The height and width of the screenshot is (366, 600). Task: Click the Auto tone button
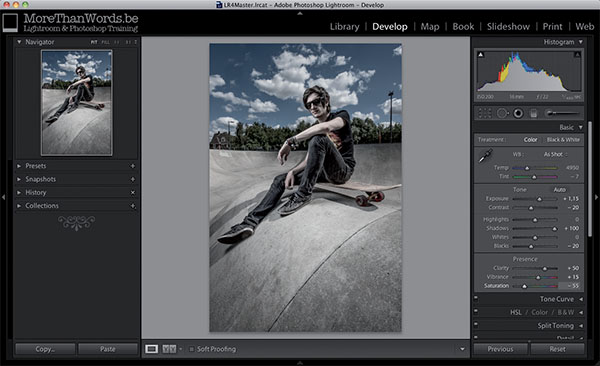559,190
